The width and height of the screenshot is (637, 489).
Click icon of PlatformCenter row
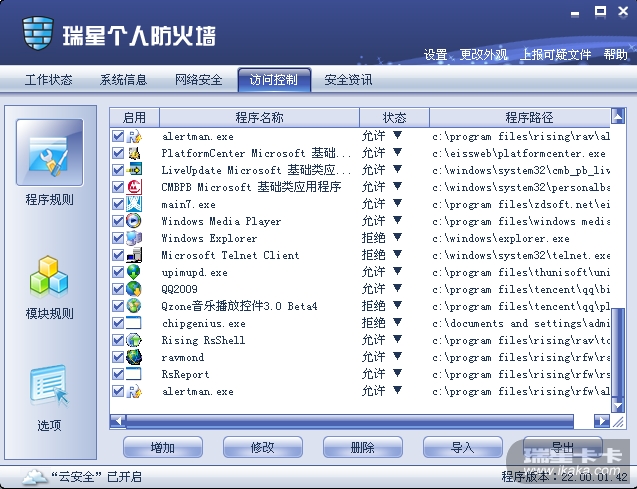[134, 153]
